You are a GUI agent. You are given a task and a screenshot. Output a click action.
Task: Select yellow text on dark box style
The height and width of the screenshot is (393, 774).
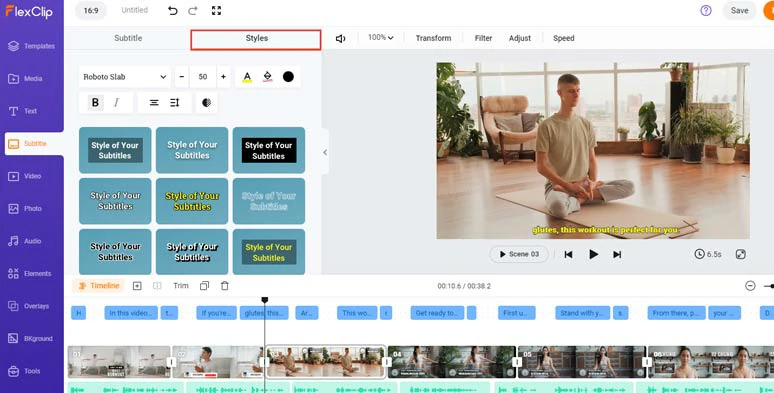[x=269, y=252]
